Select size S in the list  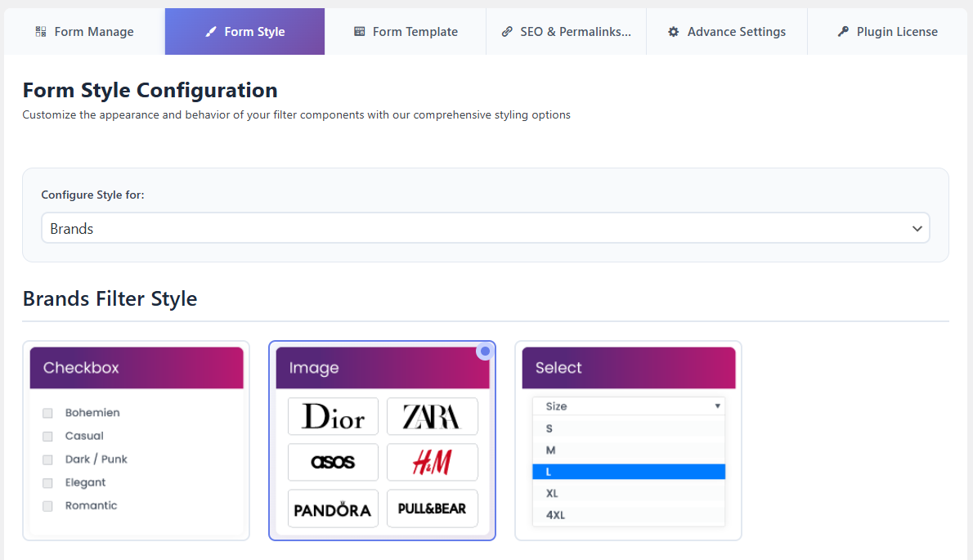pyautogui.click(x=629, y=428)
